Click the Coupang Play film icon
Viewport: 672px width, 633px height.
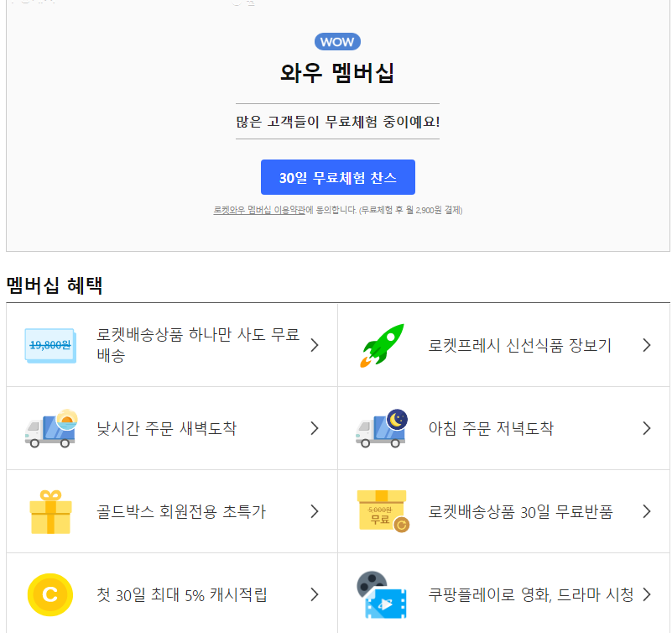pos(382,595)
